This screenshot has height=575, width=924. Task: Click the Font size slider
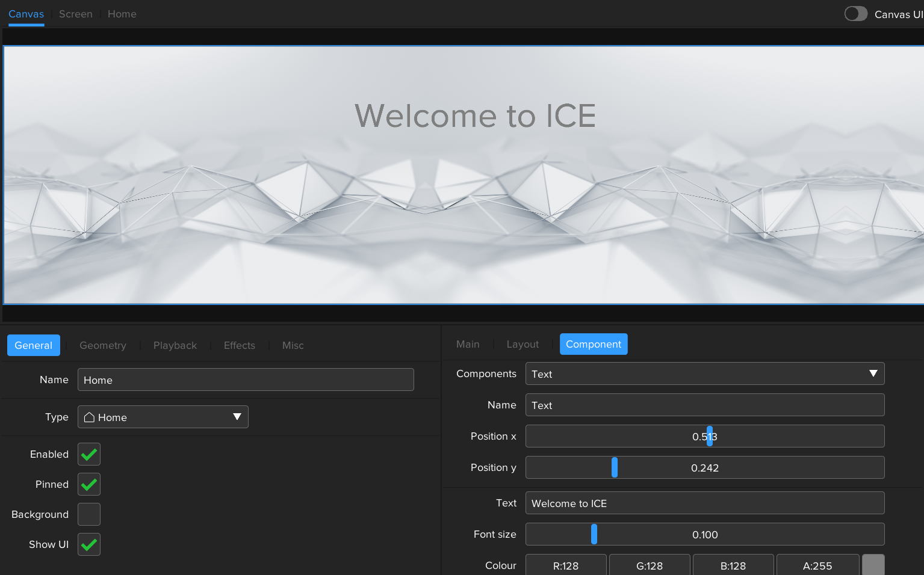click(704, 534)
